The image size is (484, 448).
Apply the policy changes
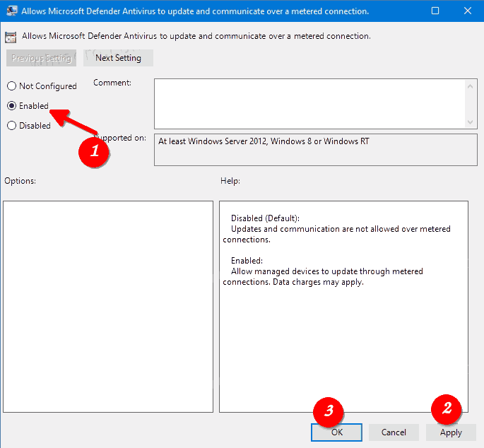(x=451, y=432)
